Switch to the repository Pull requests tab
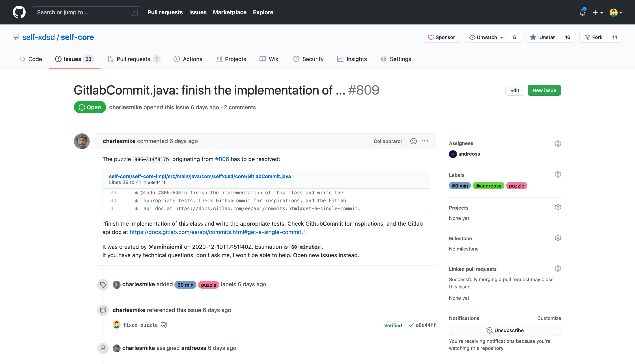Viewport: 635px width, 364px height. (x=134, y=59)
